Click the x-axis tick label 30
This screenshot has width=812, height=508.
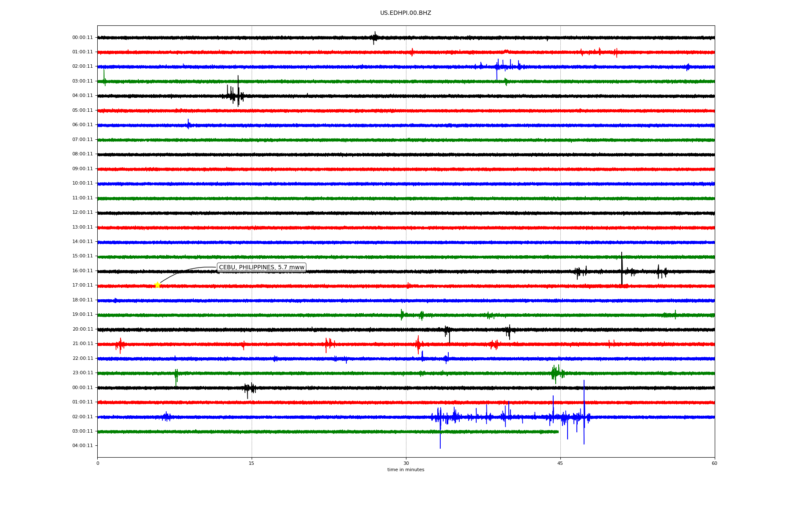[406, 463]
